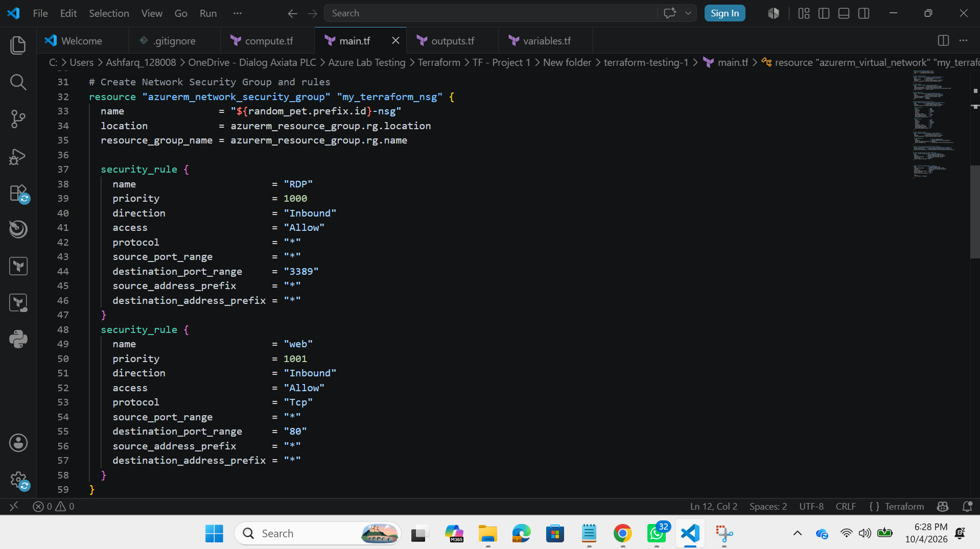The height and width of the screenshot is (549, 980).
Task: Click the errors and warnings count
Action: (54, 506)
